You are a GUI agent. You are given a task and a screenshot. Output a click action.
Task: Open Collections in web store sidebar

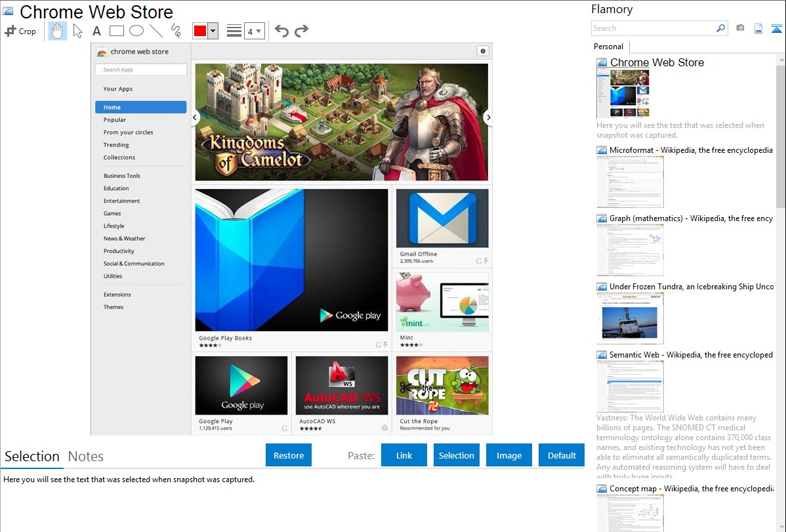pos(119,157)
